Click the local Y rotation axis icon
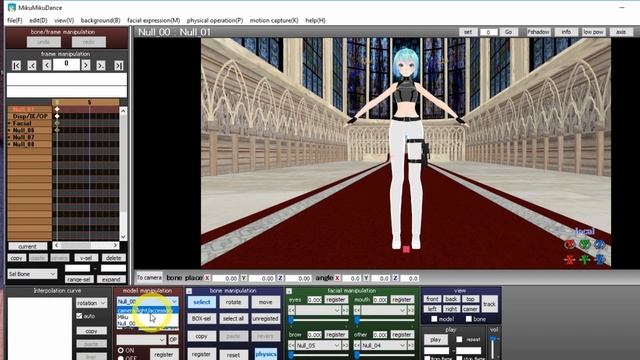This screenshot has height=360, width=640. click(x=585, y=244)
